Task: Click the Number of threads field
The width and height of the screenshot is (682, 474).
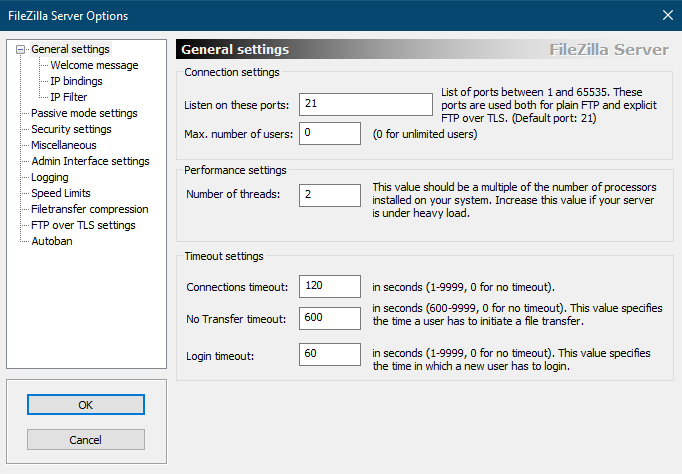Action: coord(330,195)
